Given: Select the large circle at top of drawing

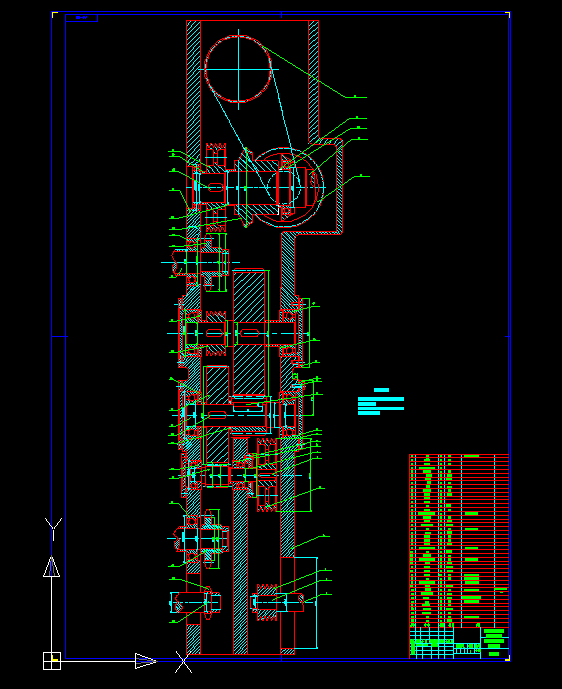Looking at the screenshot, I should click(239, 69).
